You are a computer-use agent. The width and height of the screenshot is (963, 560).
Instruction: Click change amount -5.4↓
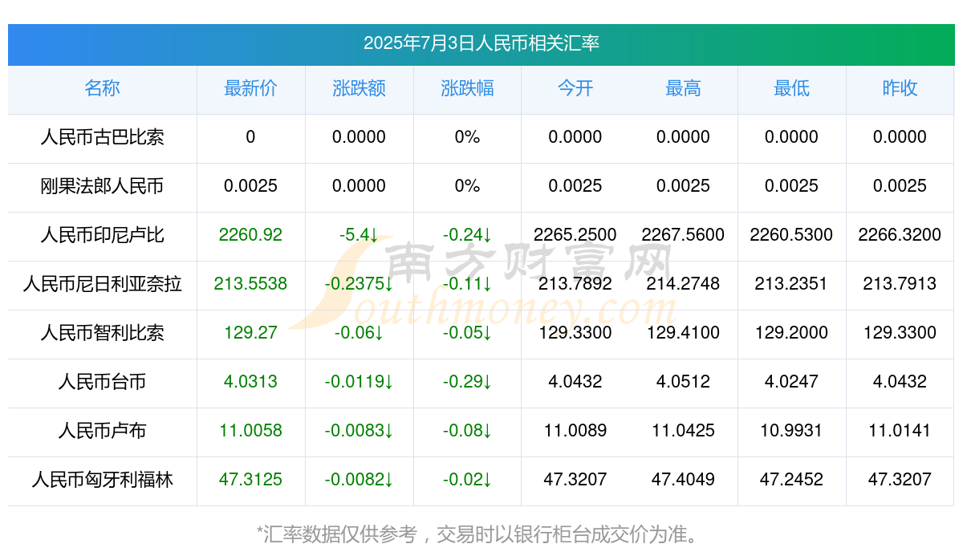click(x=359, y=235)
